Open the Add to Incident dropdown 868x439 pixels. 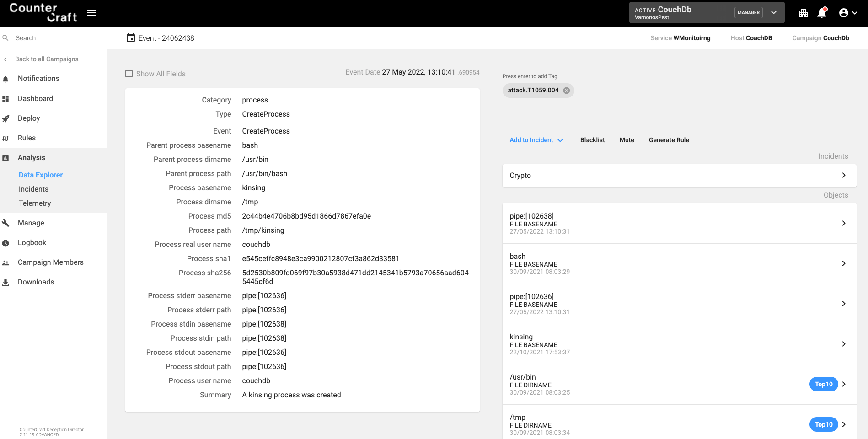pyautogui.click(x=536, y=140)
